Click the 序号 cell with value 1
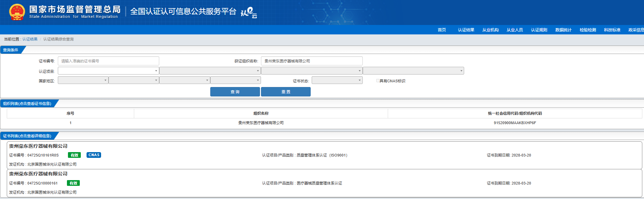Image resolution: width=644 pixels, height=199 pixels. tap(70, 123)
